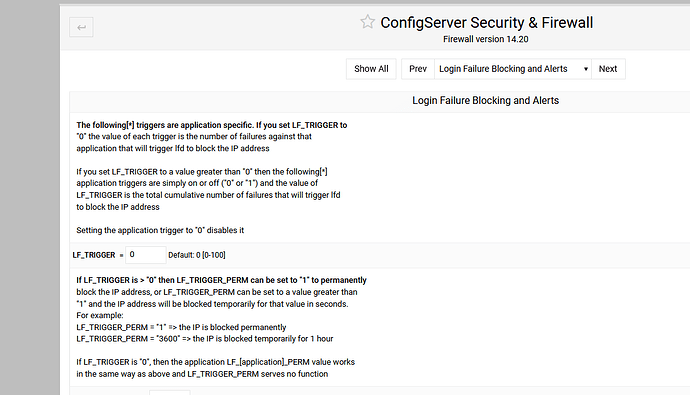690x395 pixels.
Task: Expand the section selector dropdown arrow
Action: [x=586, y=69]
